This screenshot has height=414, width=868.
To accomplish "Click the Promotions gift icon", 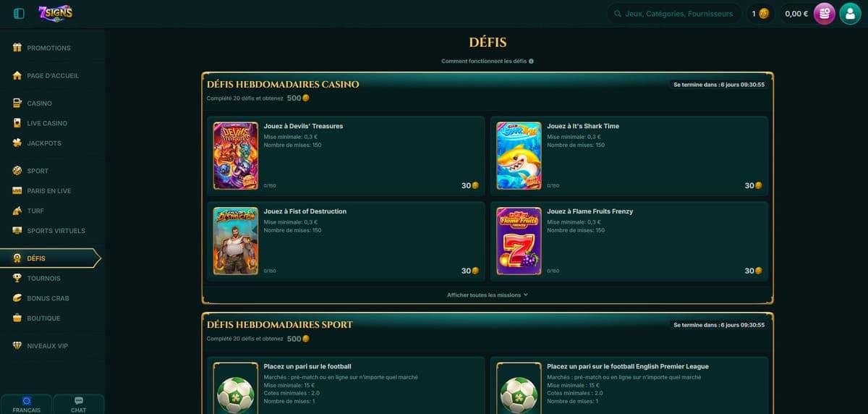I will [17, 48].
